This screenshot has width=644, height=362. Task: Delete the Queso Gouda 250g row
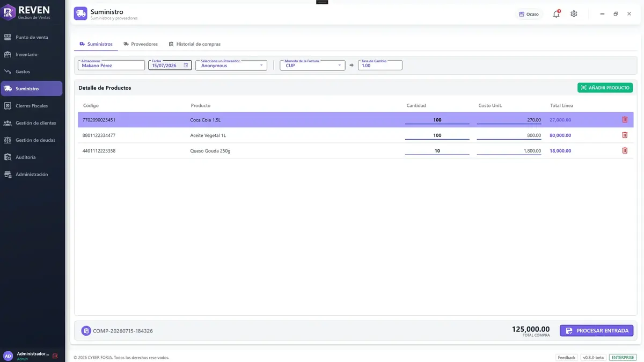(625, 151)
